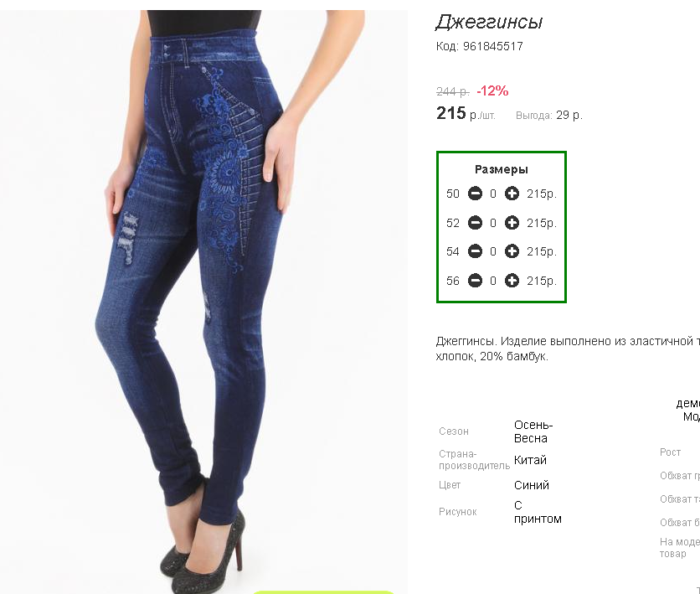Screen dimensions: 700x594
Task: Click the Осень-Весна season value
Action: 533,431
